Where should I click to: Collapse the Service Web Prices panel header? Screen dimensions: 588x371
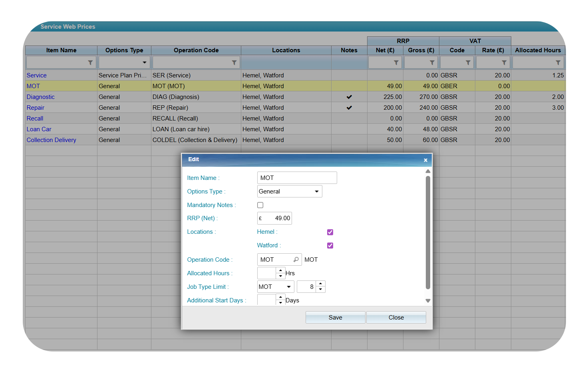[34, 27]
